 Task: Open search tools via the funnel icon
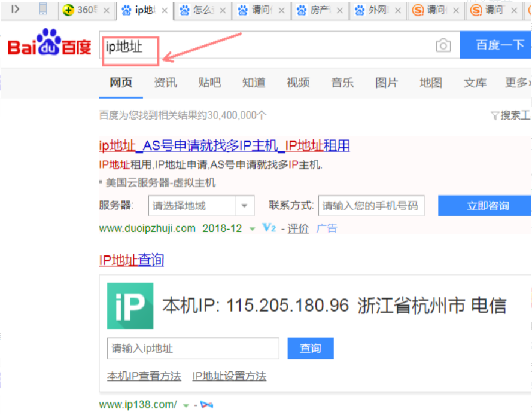click(495, 115)
